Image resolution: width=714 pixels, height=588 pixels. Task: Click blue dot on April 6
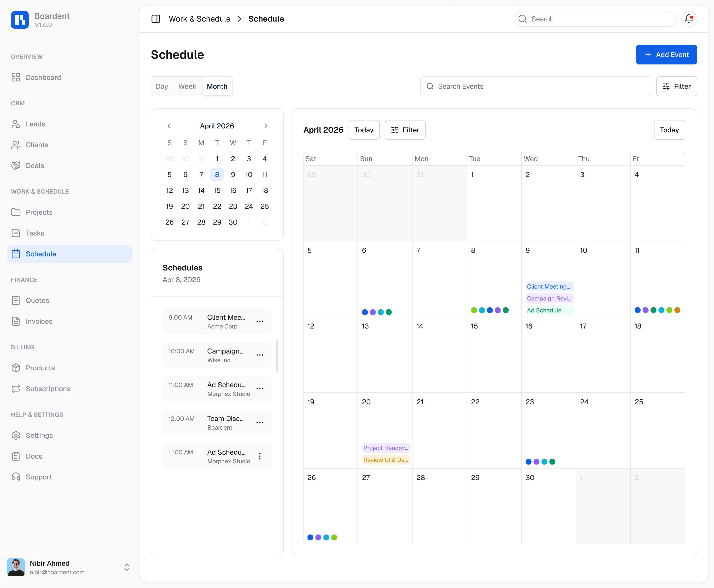click(x=365, y=312)
